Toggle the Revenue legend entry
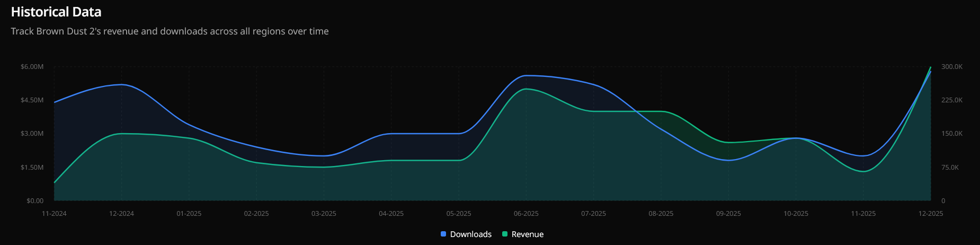This screenshot has width=980, height=245. pyautogui.click(x=523, y=234)
